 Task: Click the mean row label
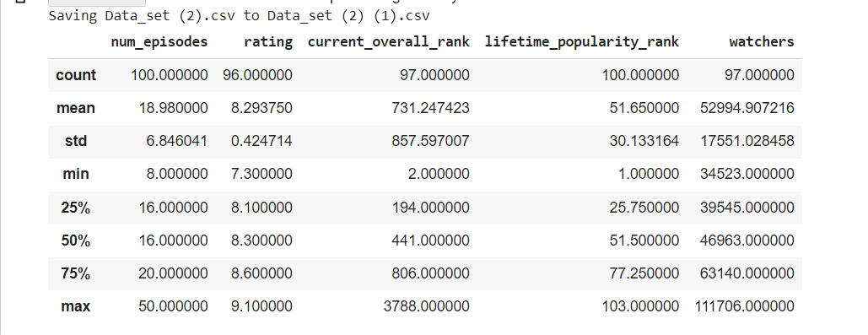click(x=76, y=108)
